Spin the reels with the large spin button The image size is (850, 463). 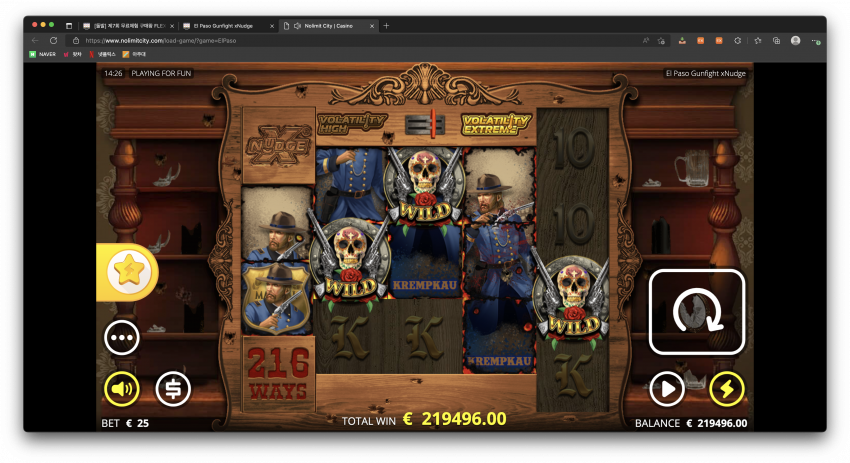click(x=697, y=312)
